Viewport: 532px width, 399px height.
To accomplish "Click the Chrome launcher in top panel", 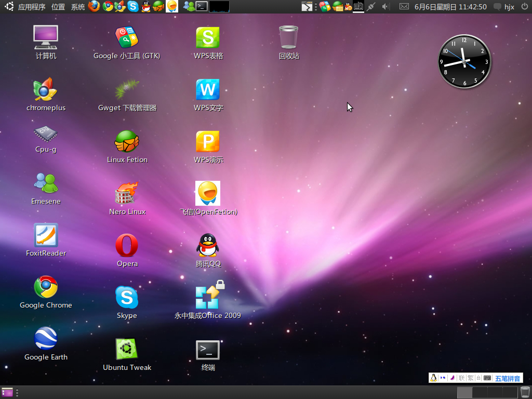I will tap(108, 6).
